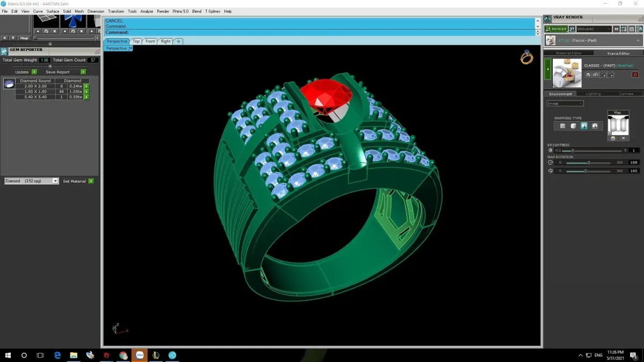Viewport: 644px width, 362px height.
Task: Choose the fourth mapping type icon
Action: coord(594,126)
